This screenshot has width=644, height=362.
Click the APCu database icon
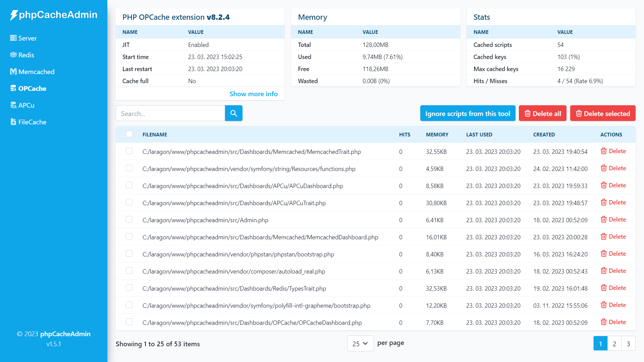tap(13, 105)
